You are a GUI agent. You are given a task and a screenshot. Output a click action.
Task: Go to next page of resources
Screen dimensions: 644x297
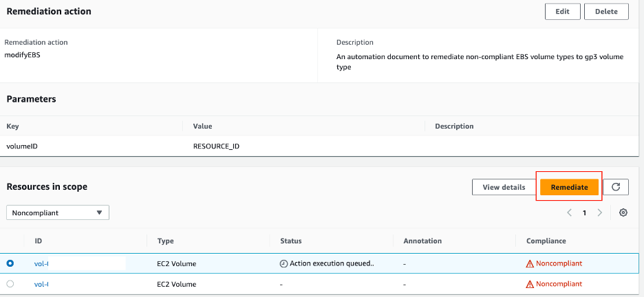click(x=600, y=212)
